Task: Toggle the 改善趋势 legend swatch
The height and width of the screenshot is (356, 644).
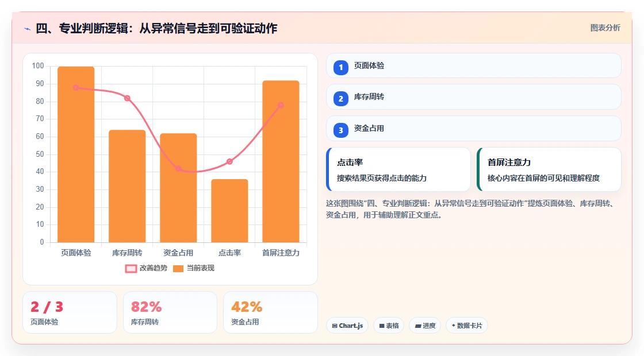Action: (131, 269)
